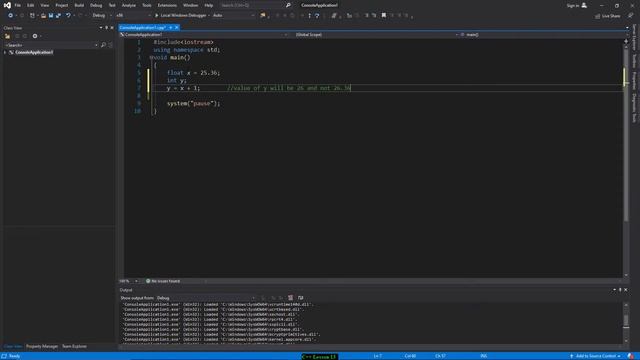
Task: Click the Sign in link
Action: tap(573, 5)
